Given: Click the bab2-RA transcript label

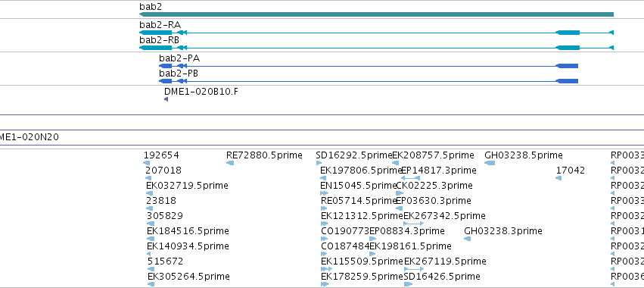Looking at the screenshot, I should point(160,25).
